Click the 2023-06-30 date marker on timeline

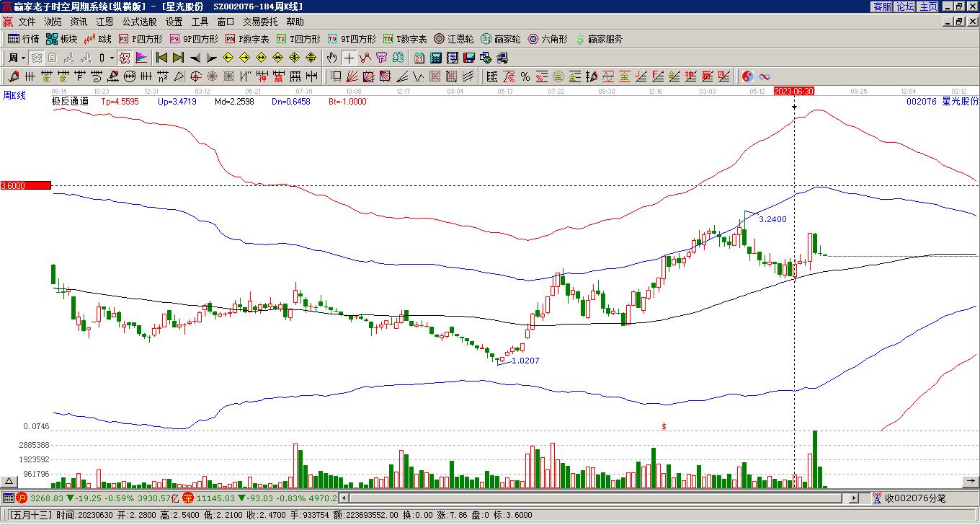click(794, 92)
